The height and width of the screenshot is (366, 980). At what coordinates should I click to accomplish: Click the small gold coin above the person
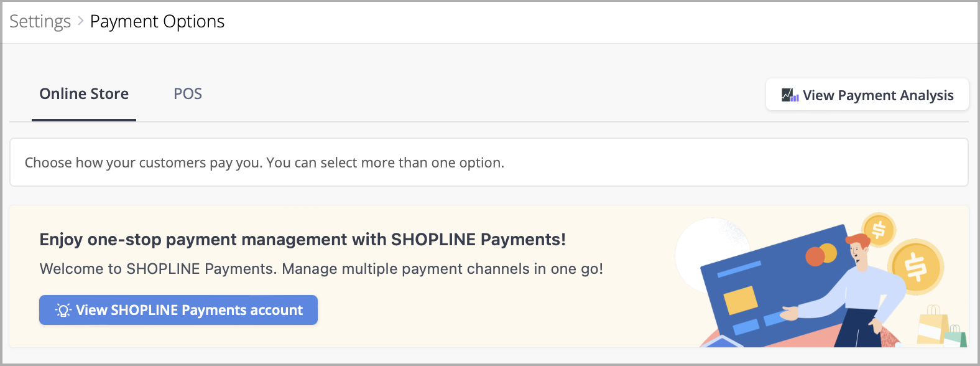(x=878, y=229)
